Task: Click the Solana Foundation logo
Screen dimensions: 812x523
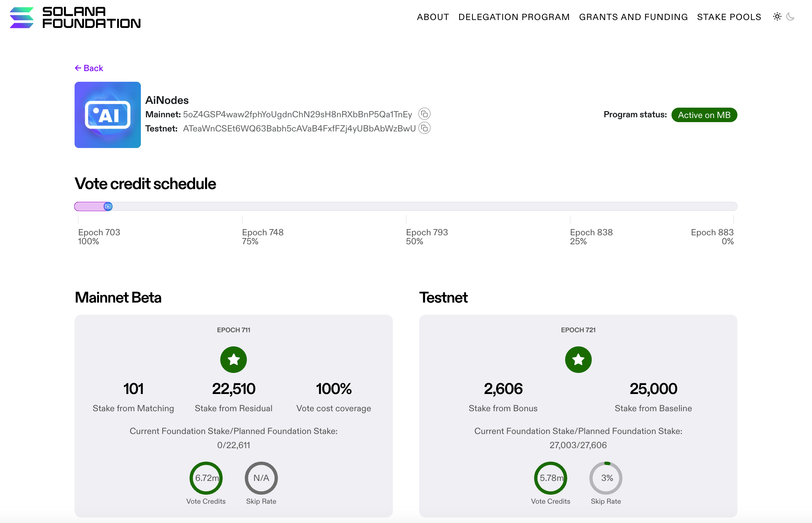Action: [75, 17]
